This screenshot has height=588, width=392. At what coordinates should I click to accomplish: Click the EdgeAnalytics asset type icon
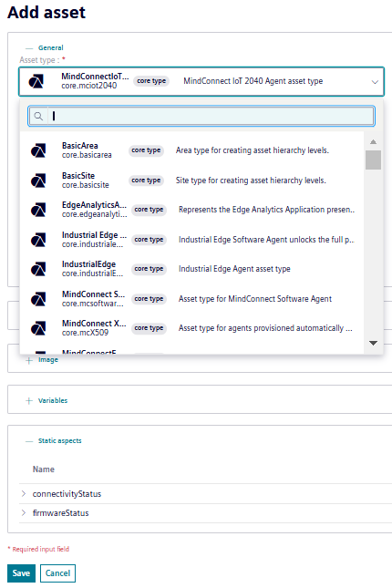click(x=38, y=210)
